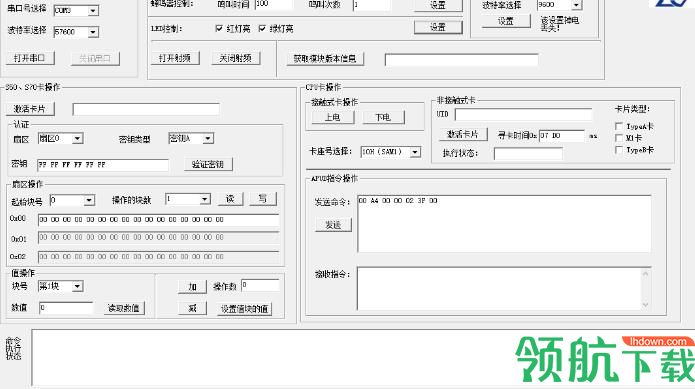695x389 pixels.
Task: Open the 57600 baud rate dropdown
Action: [93, 32]
